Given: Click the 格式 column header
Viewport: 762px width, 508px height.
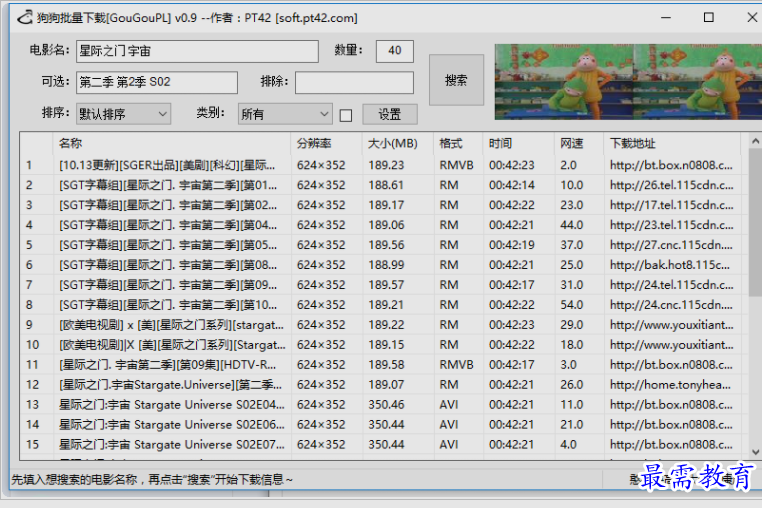Looking at the screenshot, I should point(456,143).
